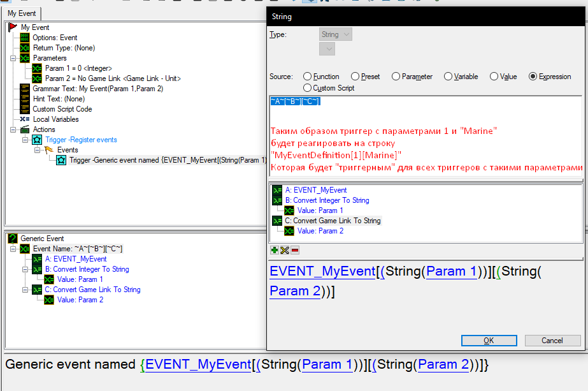
Task: Select B: Convert Integer To String in dialog
Action: (x=327, y=200)
